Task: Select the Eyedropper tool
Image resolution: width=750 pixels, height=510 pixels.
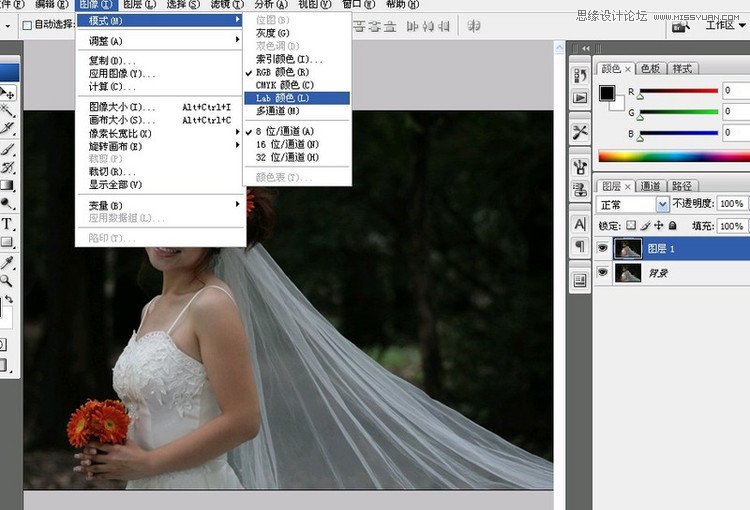Action: click(x=7, y=262)
